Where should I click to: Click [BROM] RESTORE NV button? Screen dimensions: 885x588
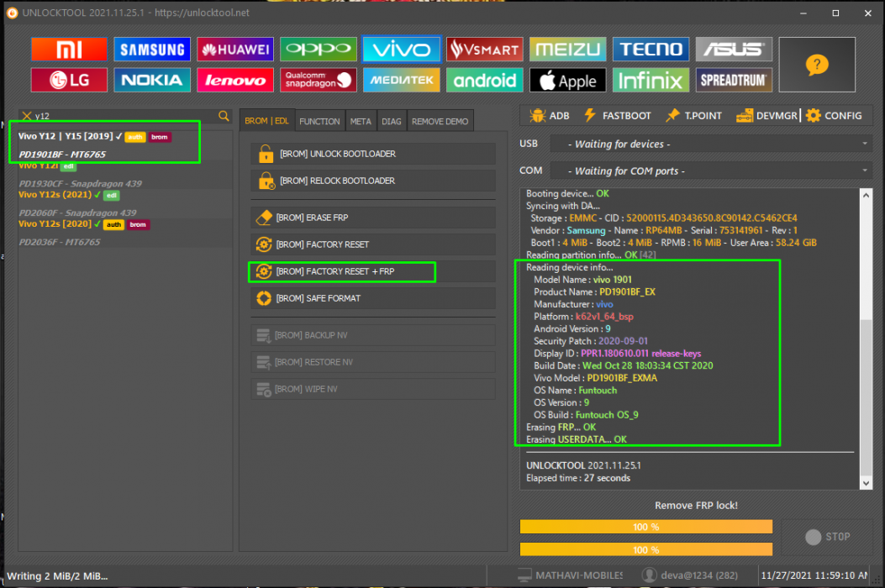point(373,362)
